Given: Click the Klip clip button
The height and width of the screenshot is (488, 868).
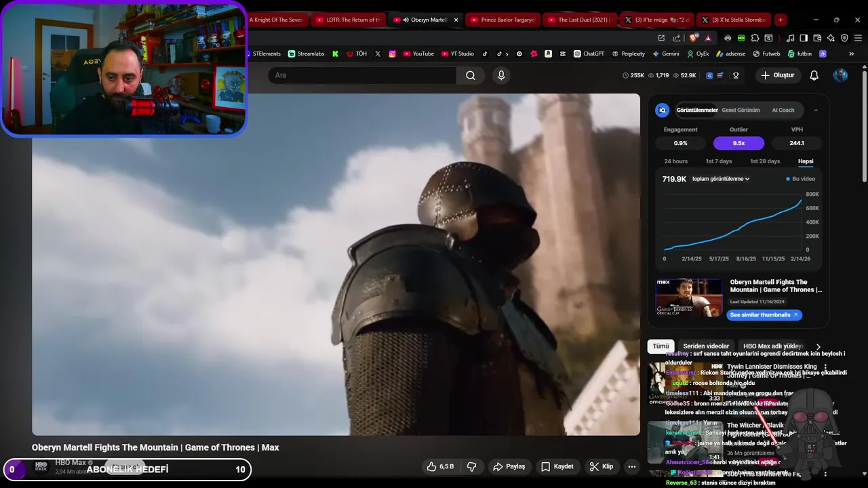Looking at the screenshot, I should tap(601, 466).
